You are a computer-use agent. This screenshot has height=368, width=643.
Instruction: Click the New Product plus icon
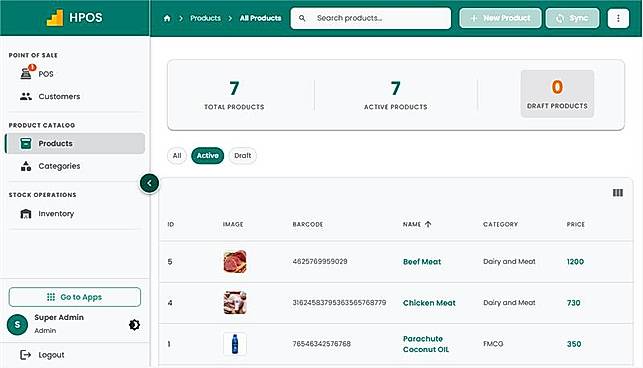[x=474, y=18]
